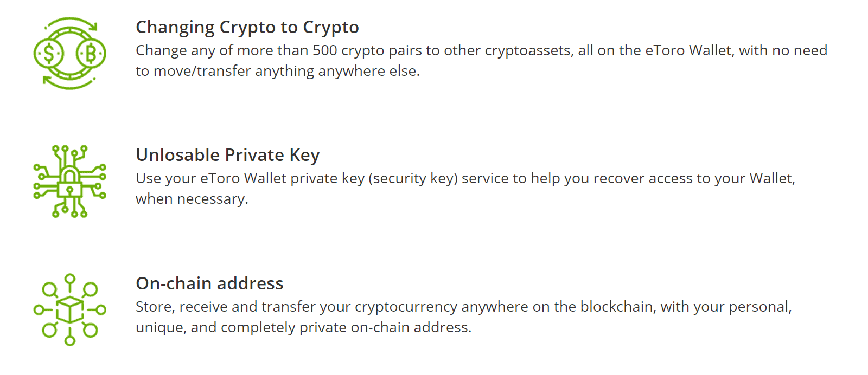
Task: Click the line "unique, and completely private on-chain address."
Action: [x=304, y=327]
